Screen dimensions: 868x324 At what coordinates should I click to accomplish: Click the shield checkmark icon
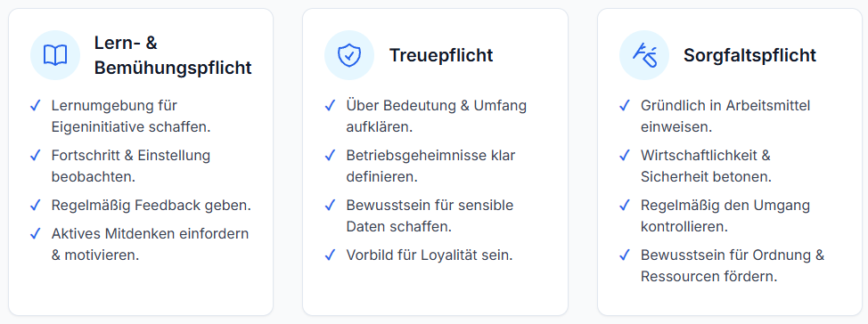(349, 55)
